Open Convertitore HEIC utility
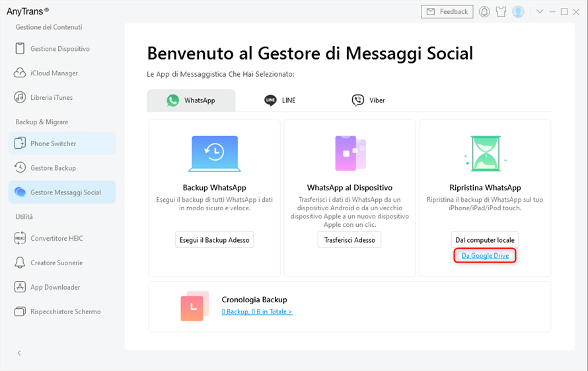588x371 pixels. tap(62, 238)
